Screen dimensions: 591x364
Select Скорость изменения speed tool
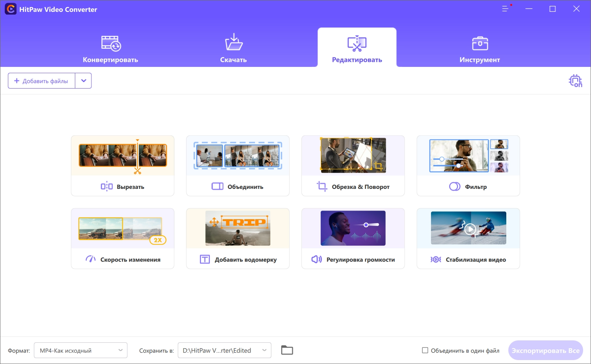pos(123,238)
